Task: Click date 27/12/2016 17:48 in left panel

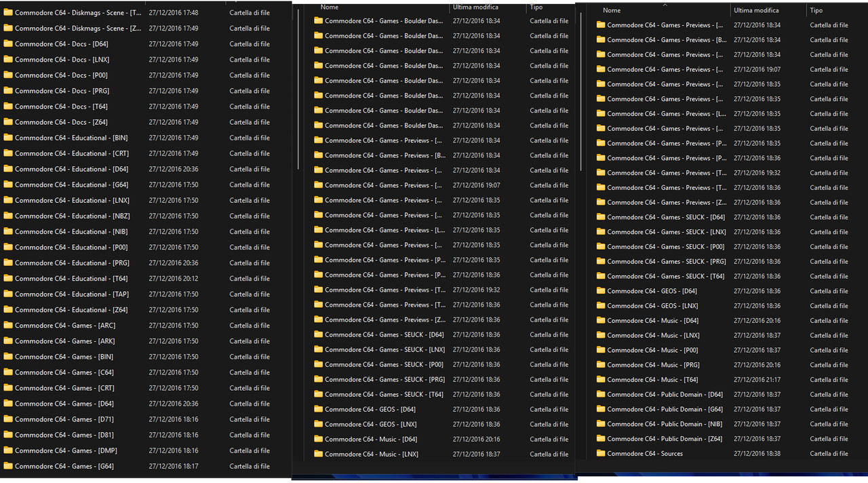Action: pyautogui.click(x=174, y=13)
